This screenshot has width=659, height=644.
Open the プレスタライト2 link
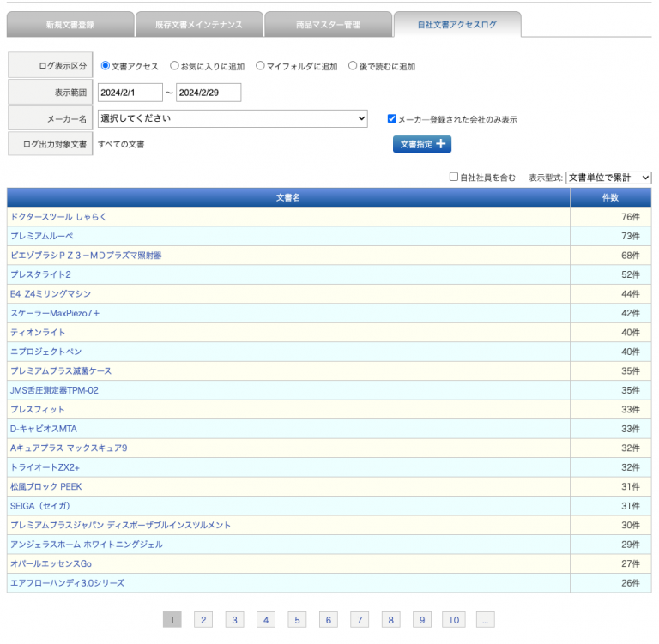click(x=40, y=274)
